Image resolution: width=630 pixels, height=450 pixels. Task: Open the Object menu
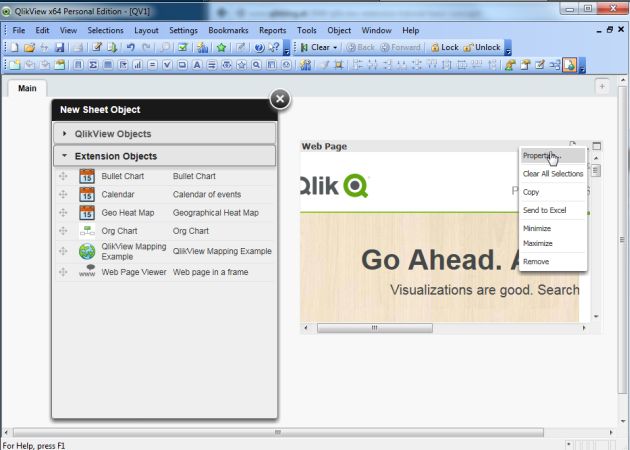point(339,31)
